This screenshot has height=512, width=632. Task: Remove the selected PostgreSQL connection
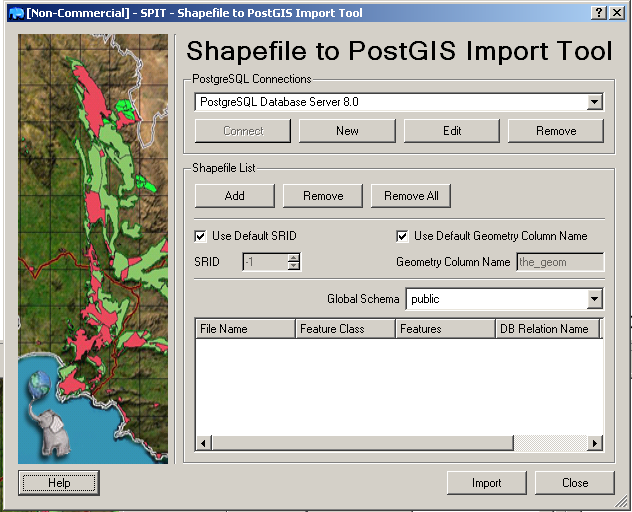click(x=556, y=131)
